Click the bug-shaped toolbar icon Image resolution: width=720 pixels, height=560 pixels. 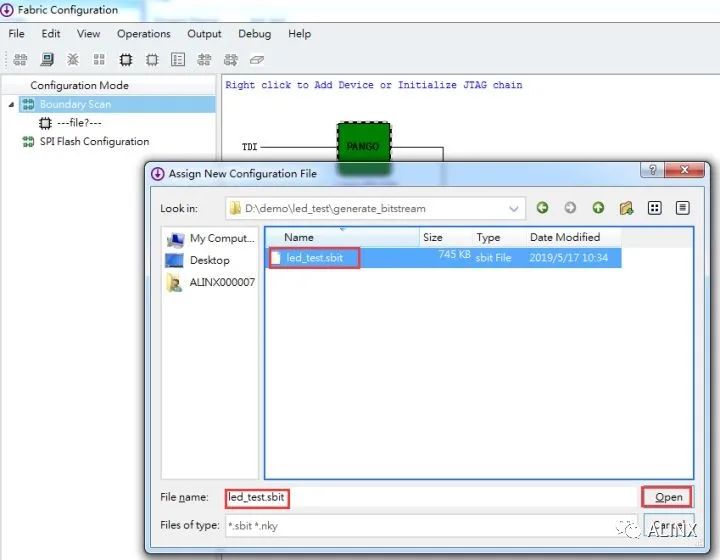(73, 60)
